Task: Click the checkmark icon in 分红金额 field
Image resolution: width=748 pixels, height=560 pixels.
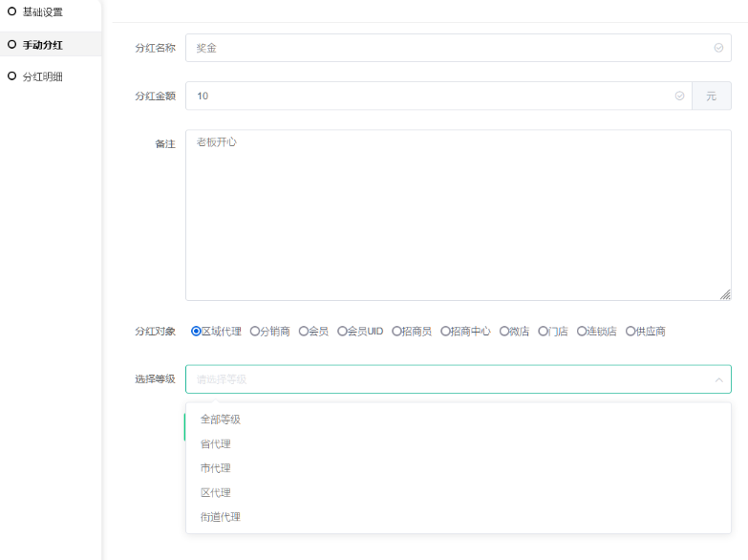Action: coord(679,97)
